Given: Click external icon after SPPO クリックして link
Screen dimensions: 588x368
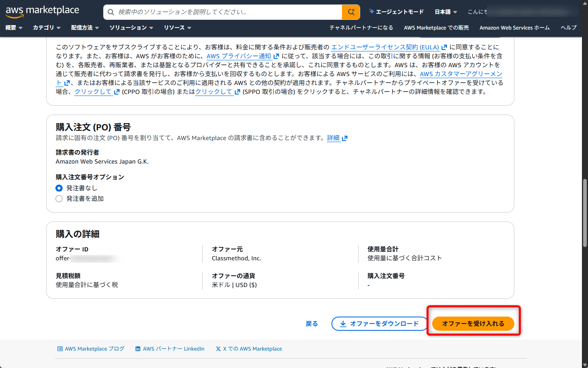Looking at the screenshot, I should tap(238, 92).
